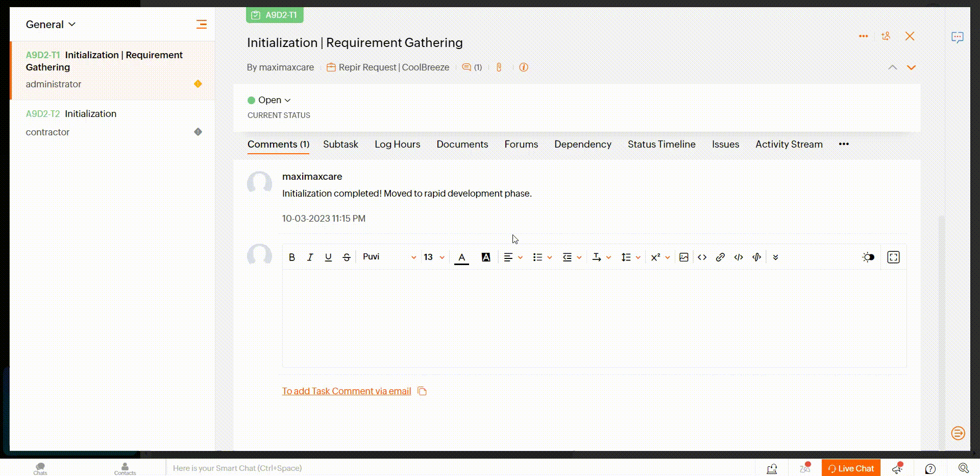The height and width of the screenshot is (476, 980).
Task: Copy the task comment email address
Action: tap(422, 391)
